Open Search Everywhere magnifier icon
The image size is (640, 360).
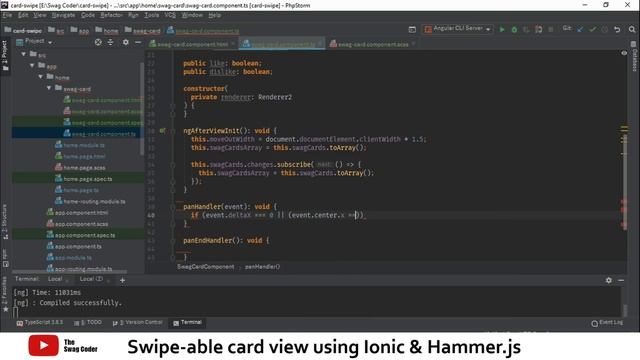(632, 29)
